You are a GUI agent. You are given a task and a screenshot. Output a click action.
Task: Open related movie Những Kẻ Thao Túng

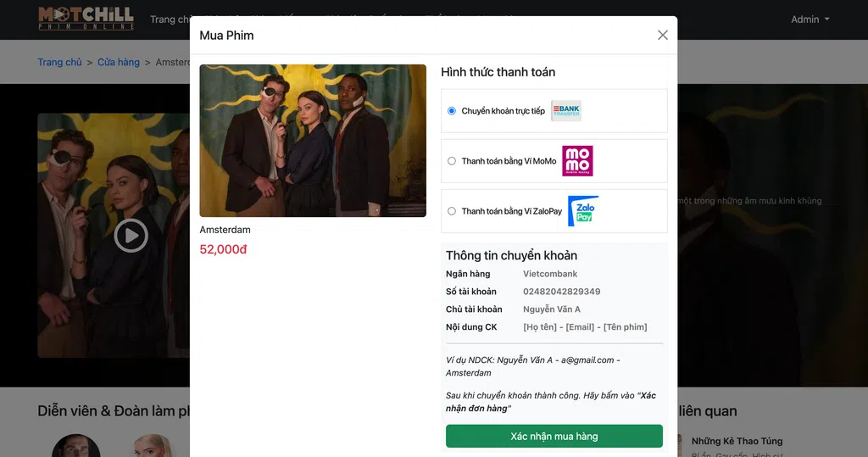coord(737,441)
